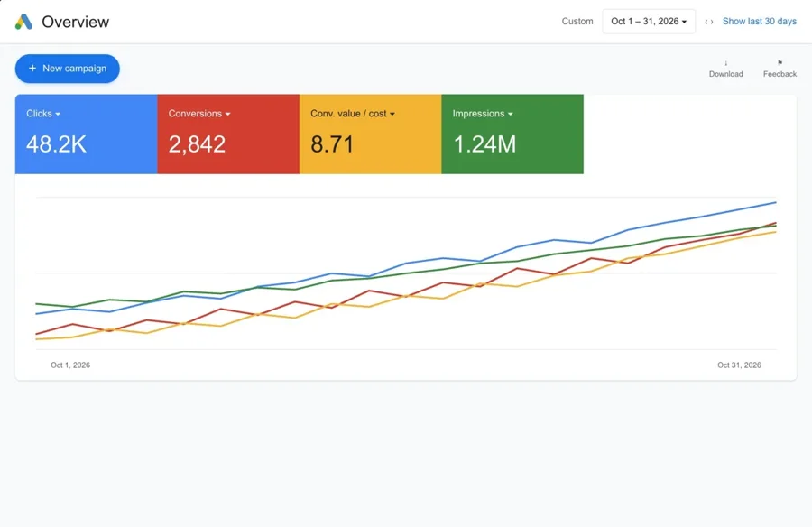
Task: Open the Conv. value / cost metric dropdown
Action: click(x=353, y=114)
